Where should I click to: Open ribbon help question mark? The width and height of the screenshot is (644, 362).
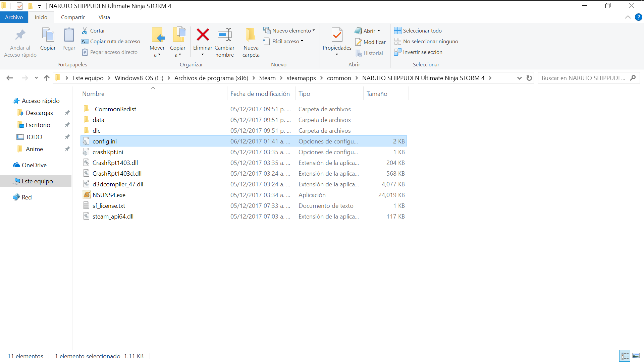tap(639, 17)
